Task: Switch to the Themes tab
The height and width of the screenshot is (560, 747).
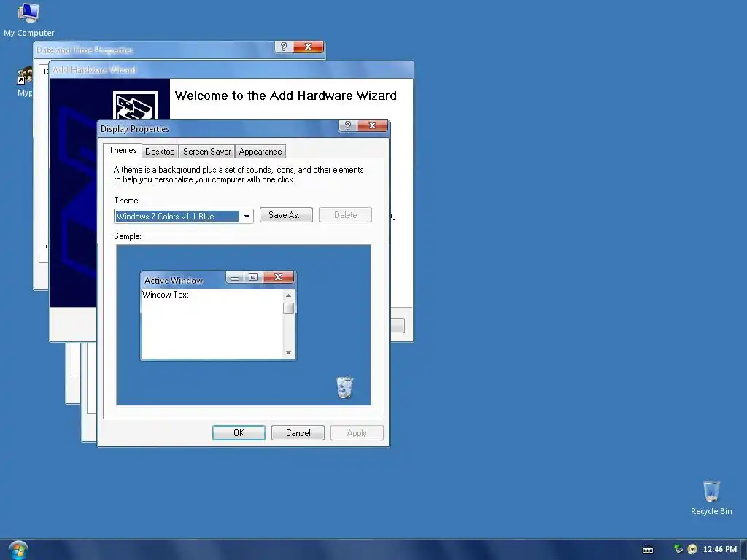Action: coord(123,150)
